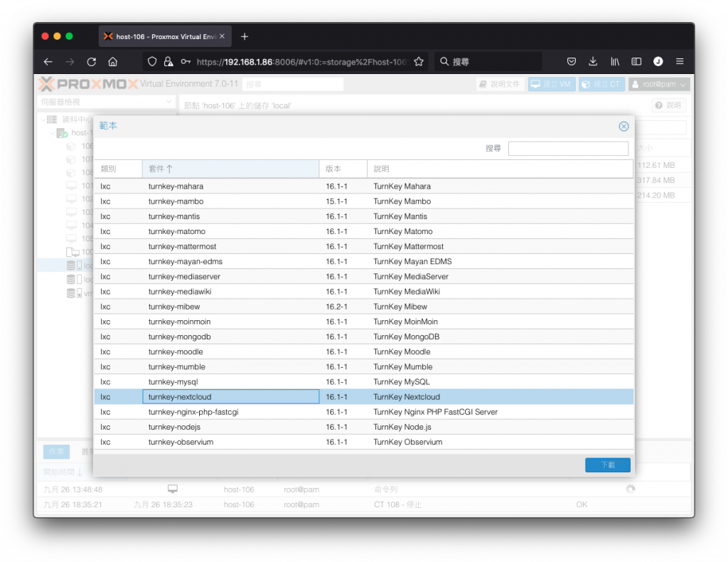Sort by the 類別 column header
The image size is (728, 562).
click(x=118, y=169)
